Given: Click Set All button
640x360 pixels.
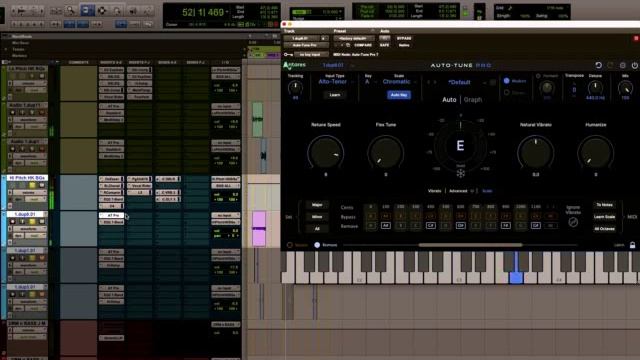Looking at the screenshot, I should pos(317,229).
